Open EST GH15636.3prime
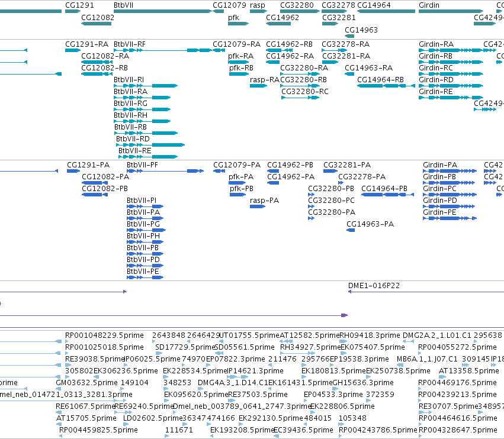 (x=363, y=382)
